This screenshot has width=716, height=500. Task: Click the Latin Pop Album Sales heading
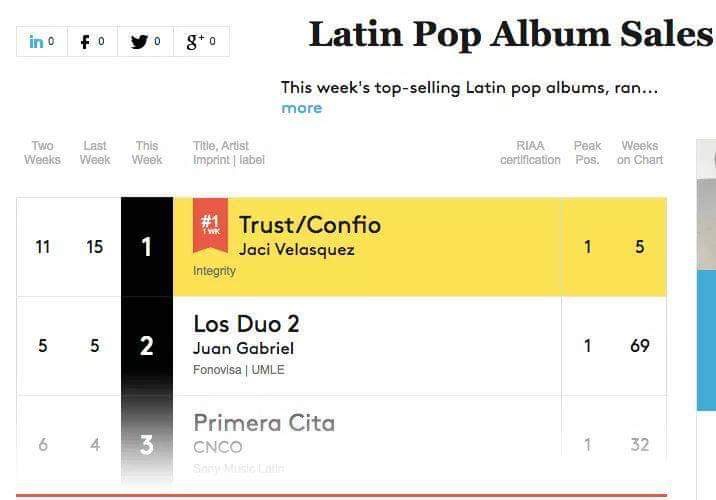pyautogui.click(x=510, y=34)
